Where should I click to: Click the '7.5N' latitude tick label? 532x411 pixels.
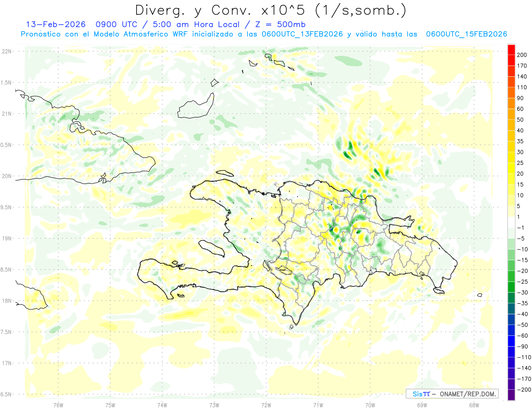6,332
